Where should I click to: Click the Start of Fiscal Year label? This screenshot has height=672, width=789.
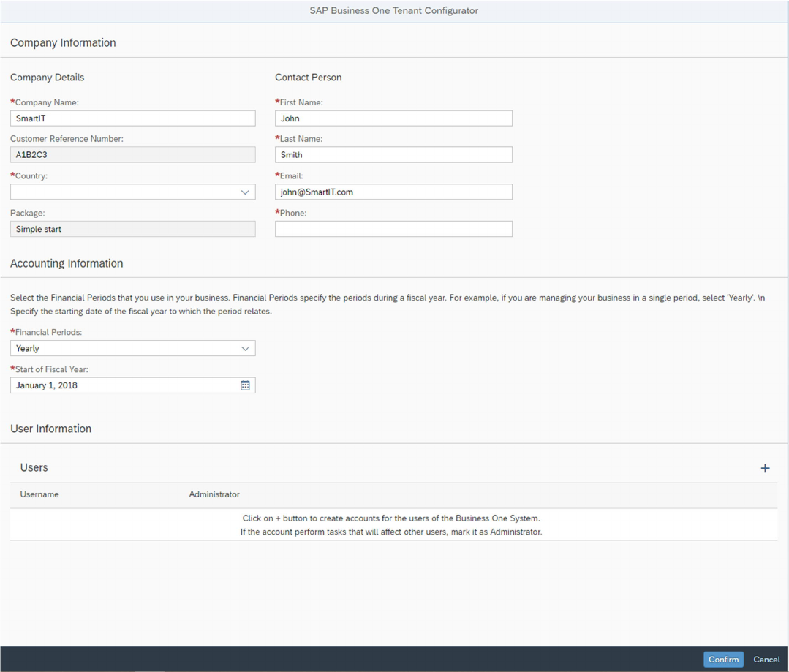click(x=49, y=369)
